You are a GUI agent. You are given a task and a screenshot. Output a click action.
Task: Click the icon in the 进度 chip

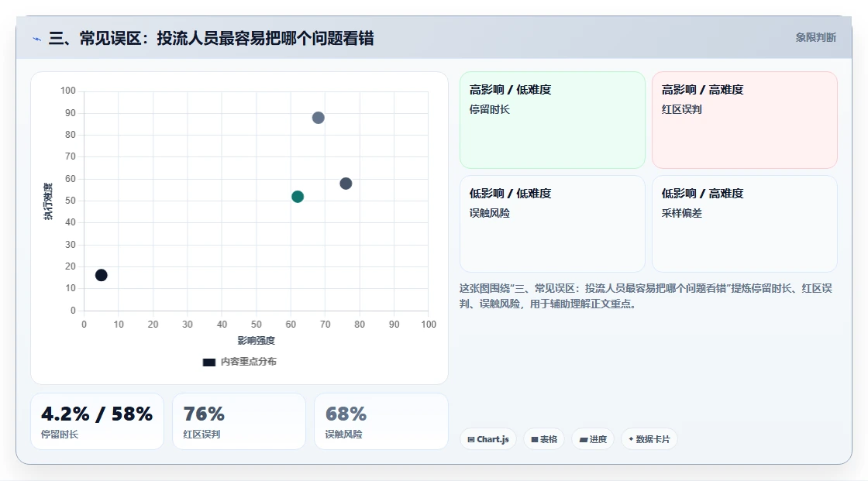tap(584, 439)
